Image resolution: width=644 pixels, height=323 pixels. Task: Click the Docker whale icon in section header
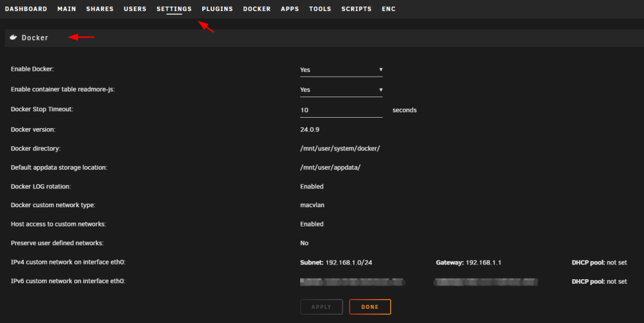(13, 37)
